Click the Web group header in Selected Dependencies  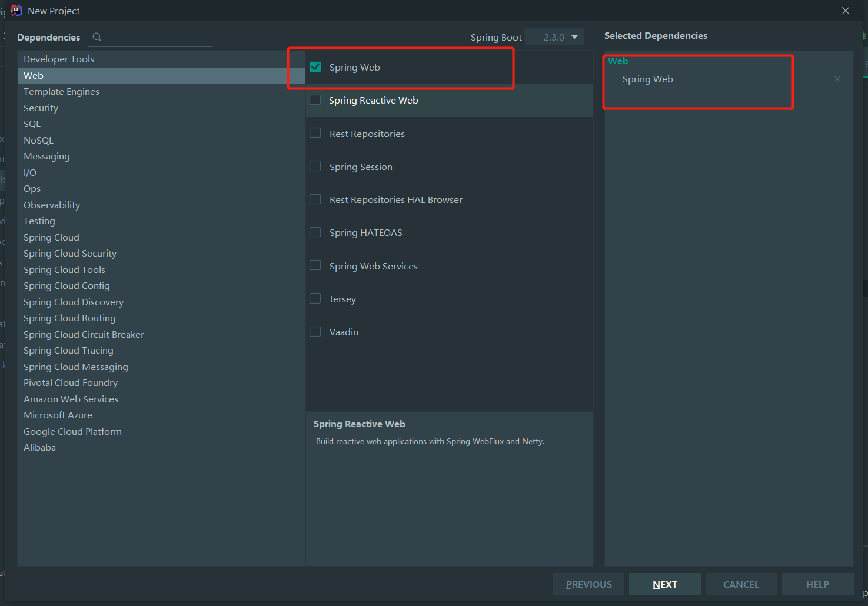point(618,61)
